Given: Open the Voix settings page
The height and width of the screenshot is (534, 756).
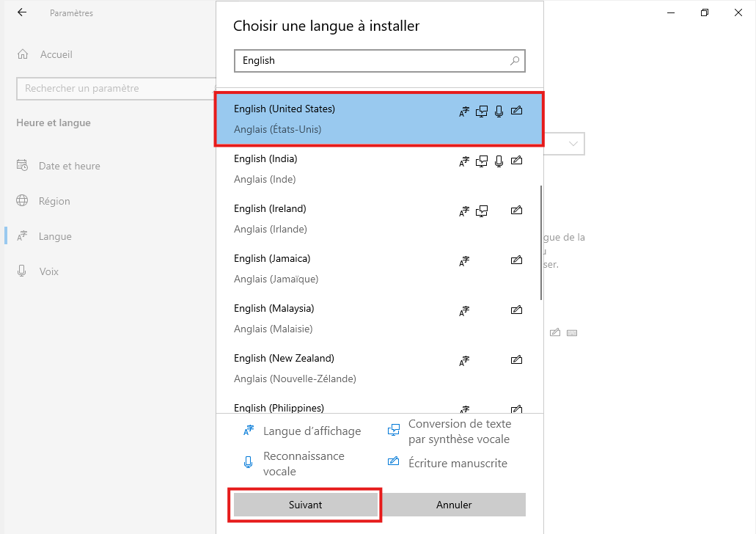Looking at the screenshot, I should tap(48, 271).
